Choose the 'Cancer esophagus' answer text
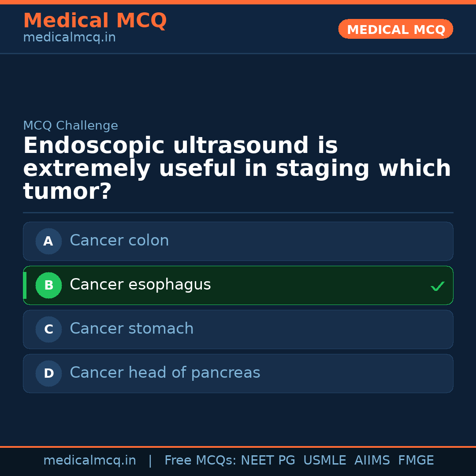Image resolution: width=476 pixels, height=476 pixels. point(140,285)
